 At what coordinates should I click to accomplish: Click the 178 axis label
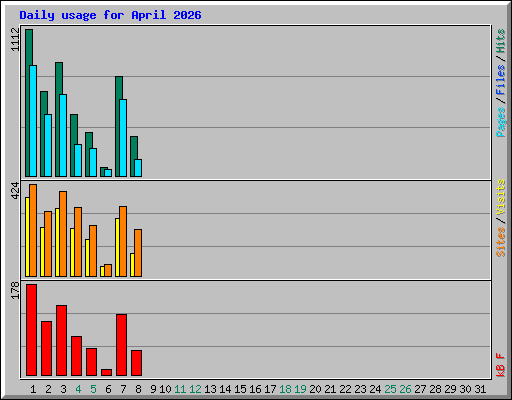15,290
